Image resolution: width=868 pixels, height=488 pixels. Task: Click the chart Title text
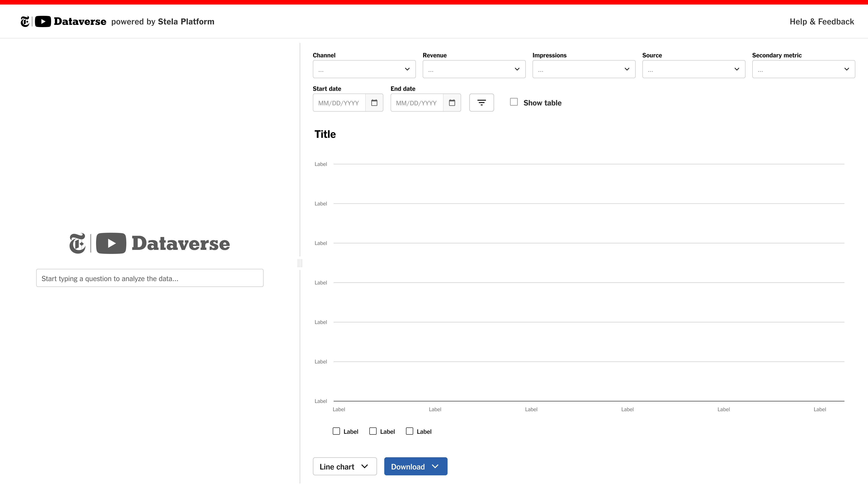click(x=325, y=134)
